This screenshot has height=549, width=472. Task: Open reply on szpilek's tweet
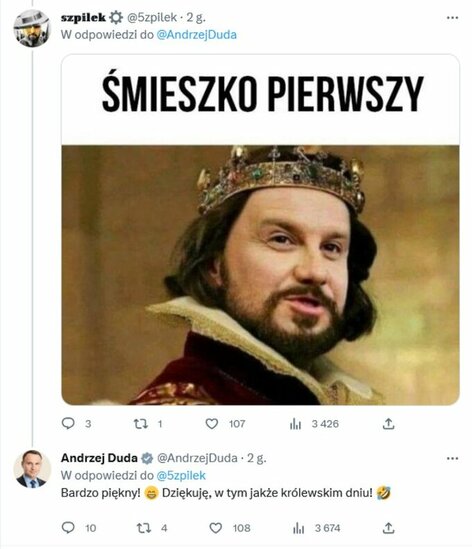click(x=68, y=424)
